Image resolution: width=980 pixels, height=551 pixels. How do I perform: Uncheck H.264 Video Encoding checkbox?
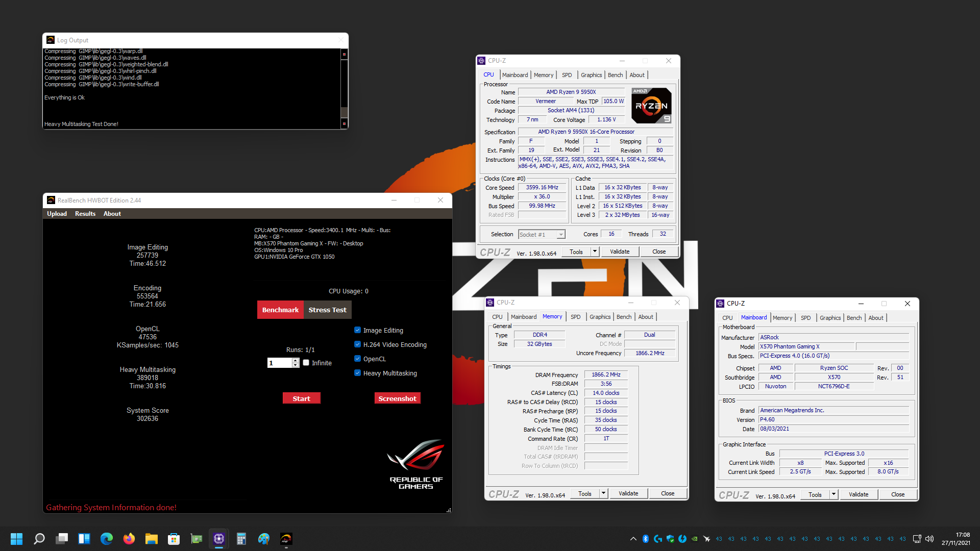click(358, 344)
